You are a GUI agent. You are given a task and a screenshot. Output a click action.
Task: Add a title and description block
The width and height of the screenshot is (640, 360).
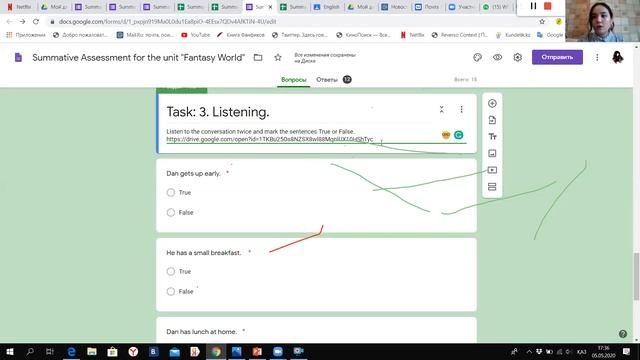pyautogui.click(x=492, y=137)
